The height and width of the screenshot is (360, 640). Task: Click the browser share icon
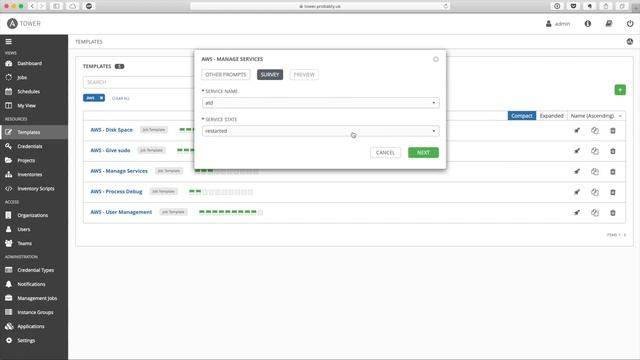click(x=606, y=6)
